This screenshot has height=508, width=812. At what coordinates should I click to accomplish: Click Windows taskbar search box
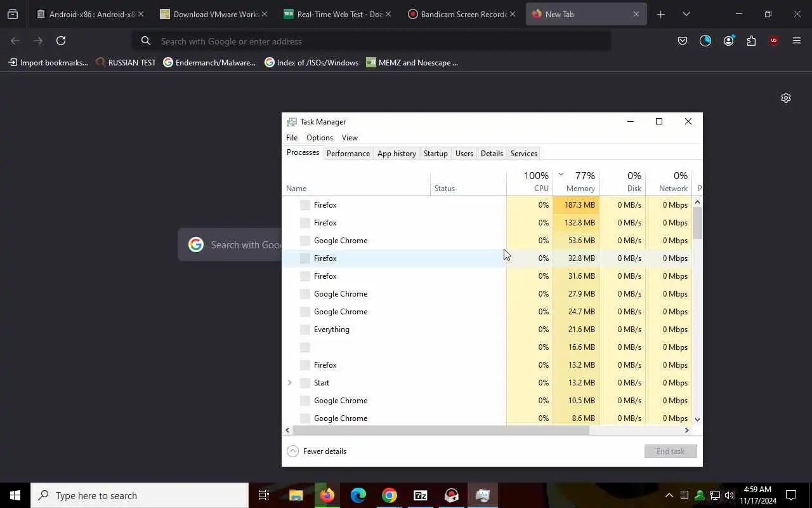coord(140,495)
